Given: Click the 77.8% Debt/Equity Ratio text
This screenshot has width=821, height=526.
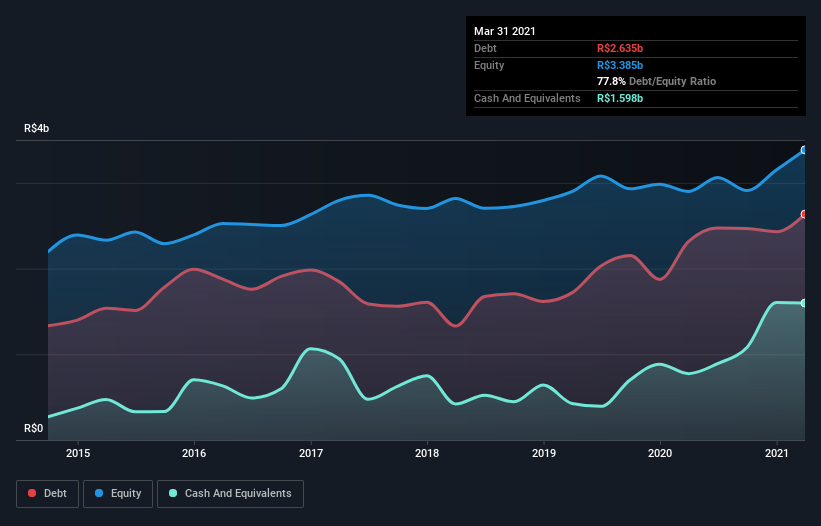Looking at the screenshot, I should tap(657, 82).
